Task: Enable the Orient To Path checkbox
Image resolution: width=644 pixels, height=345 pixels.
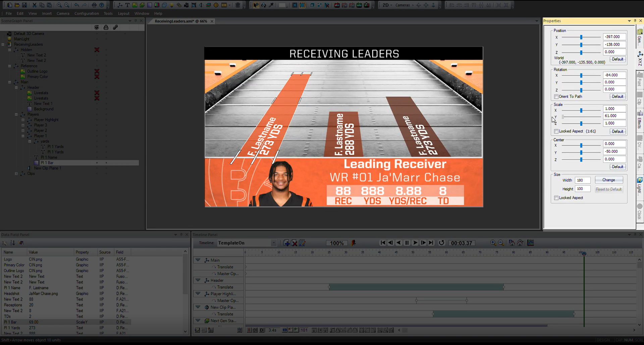Action: click(556, 96)
